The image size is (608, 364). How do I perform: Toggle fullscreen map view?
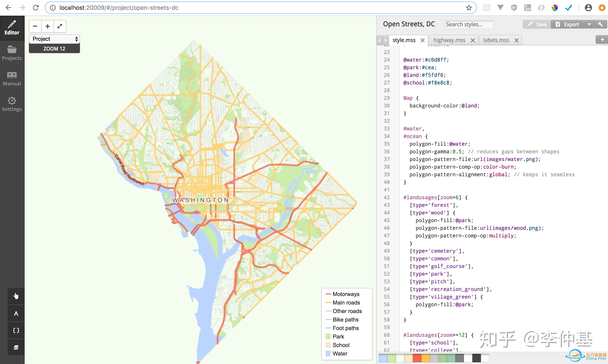click(60, 26)
